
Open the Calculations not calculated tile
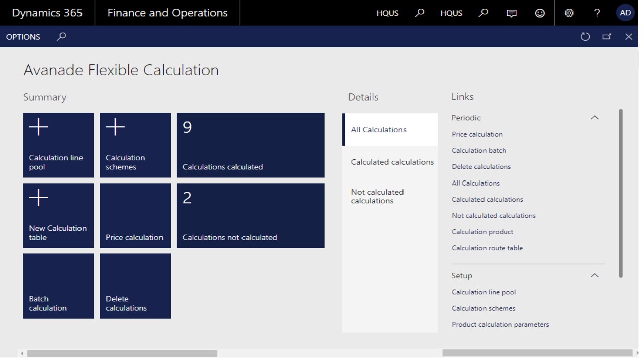251,216
